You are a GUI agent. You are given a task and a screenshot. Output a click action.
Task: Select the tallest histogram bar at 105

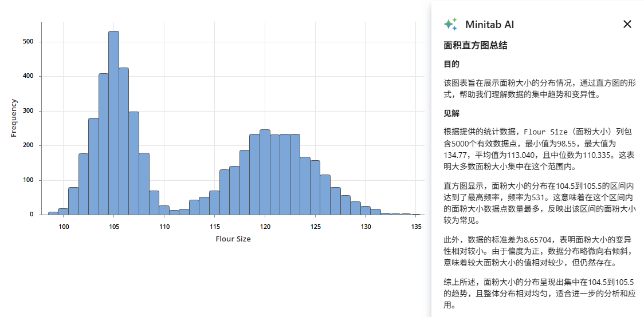[113, 123]
